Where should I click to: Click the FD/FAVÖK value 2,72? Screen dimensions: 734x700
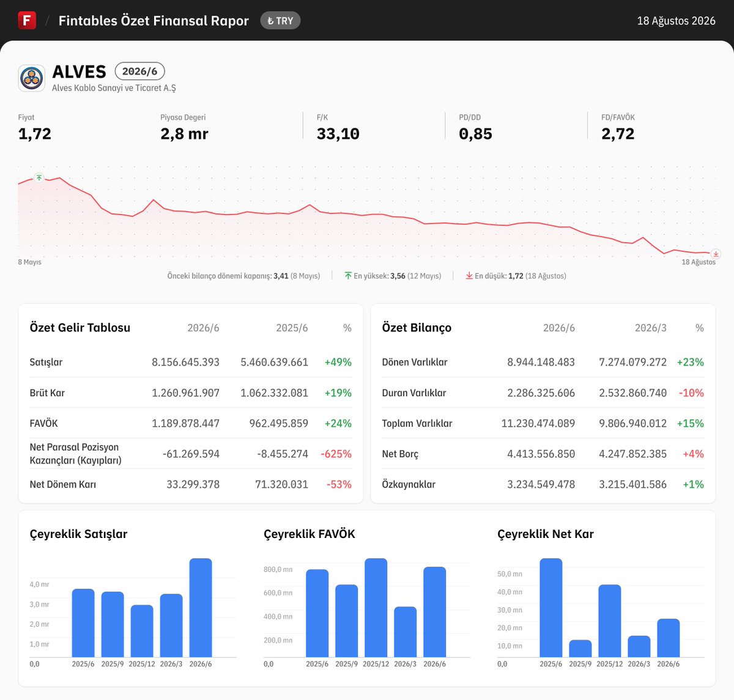(x=618, y=134)
